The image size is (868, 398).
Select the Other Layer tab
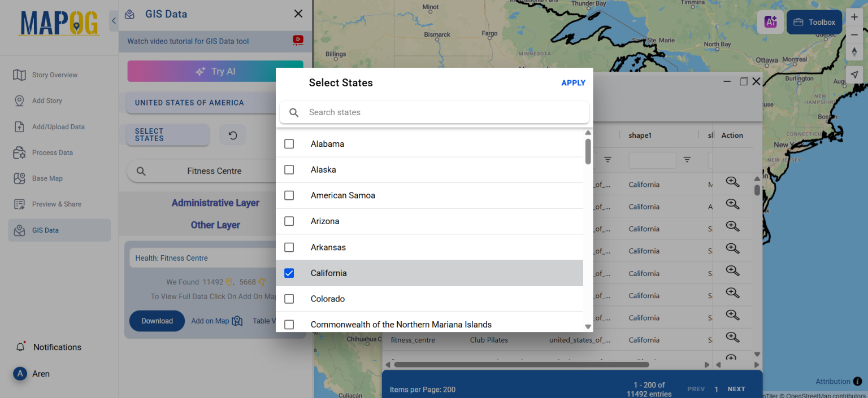click(215, 225)
